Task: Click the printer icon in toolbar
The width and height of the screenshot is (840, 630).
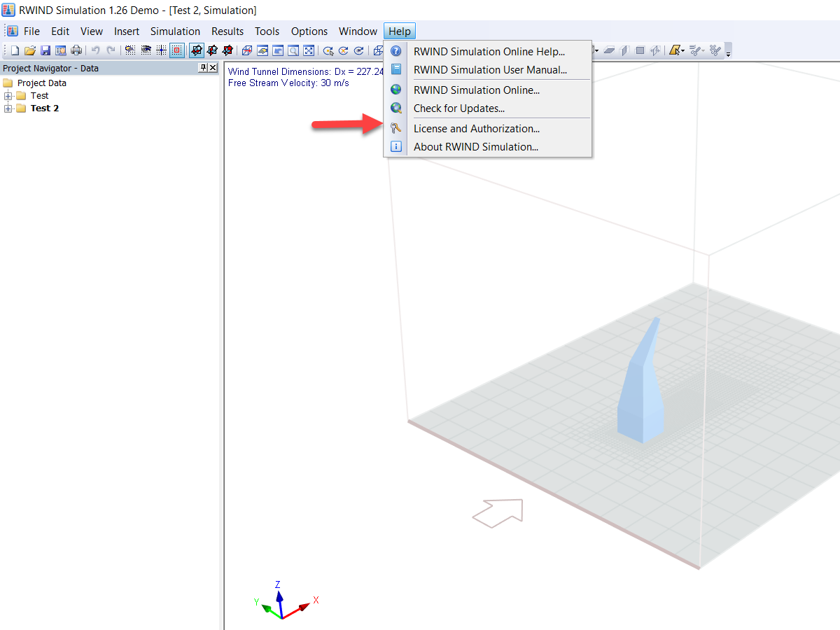Action: tap(76, 50)
